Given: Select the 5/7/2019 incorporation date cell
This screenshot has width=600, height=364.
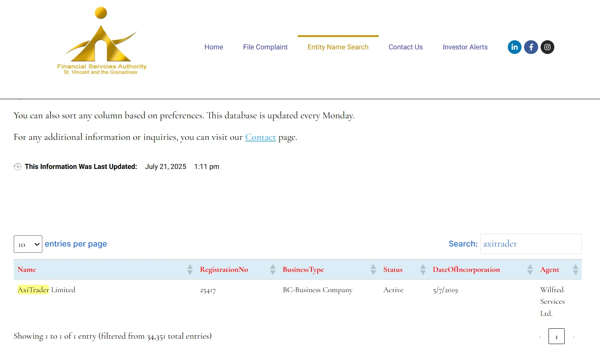Looking at the screenshot, I should tap(445, 291).
